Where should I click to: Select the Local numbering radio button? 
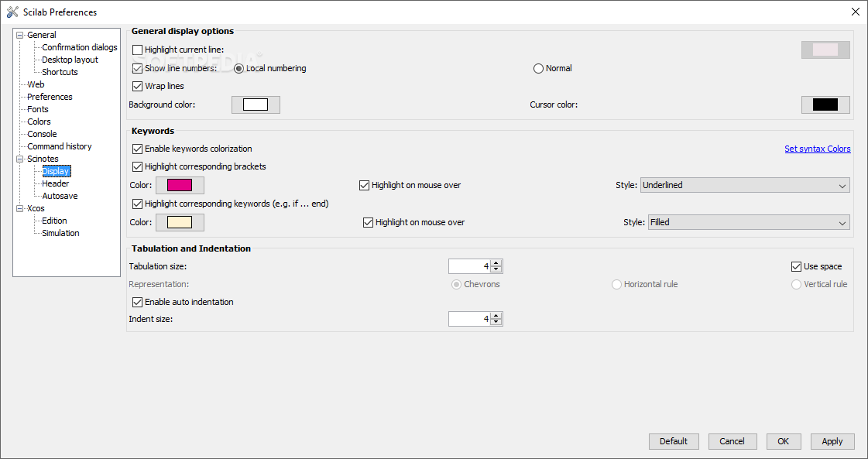[238, 68]
